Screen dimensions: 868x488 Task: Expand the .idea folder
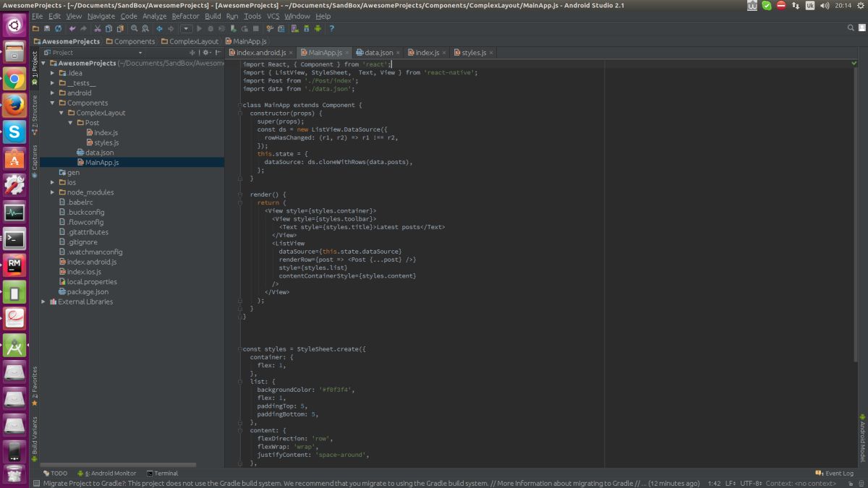(x=53, y=73)
